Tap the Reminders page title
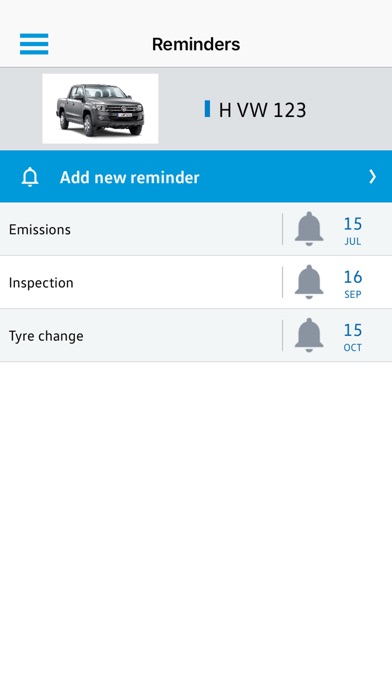 [196, 44]
